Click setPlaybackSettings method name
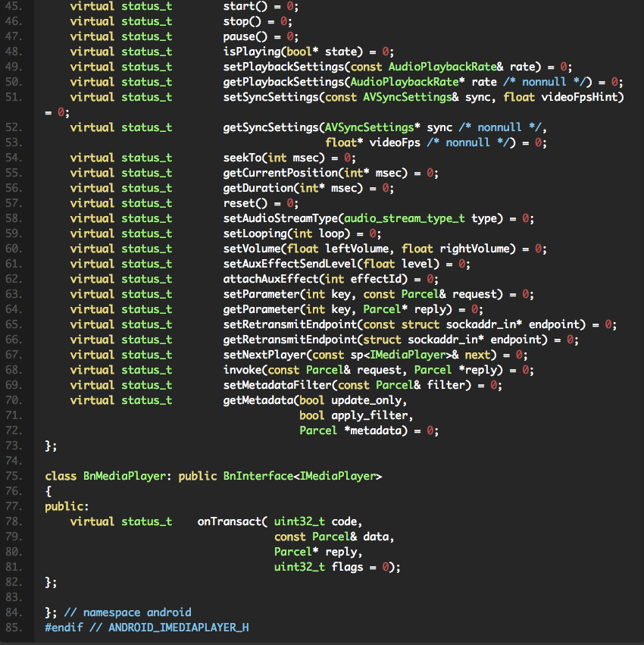Image resolution: width=644 pixels, height=645 pixels. tap(284, 67)
